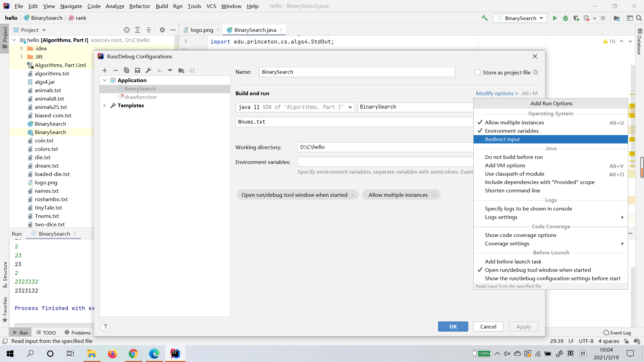Image resolution: width=644 pixels, height=362 pixels.
Task: Add a new run configuration
Action: (x=105, y=70)
